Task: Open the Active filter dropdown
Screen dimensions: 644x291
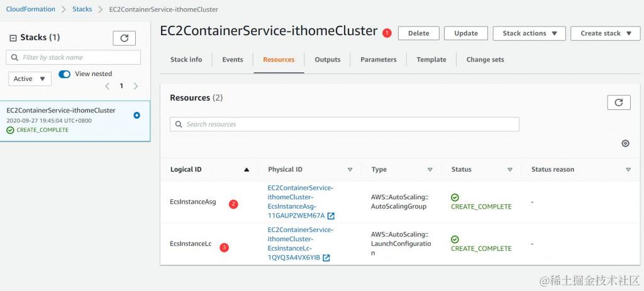Action: (x=30, y=79)
